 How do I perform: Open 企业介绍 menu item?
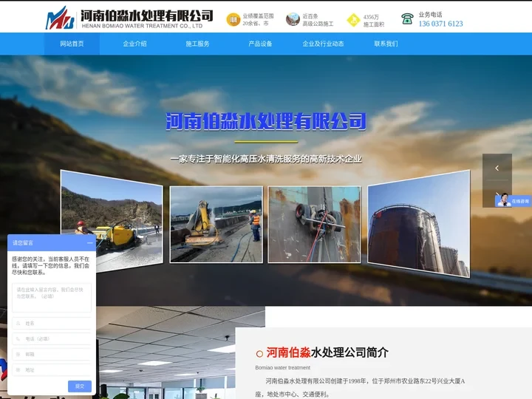[x=134, y=44]
